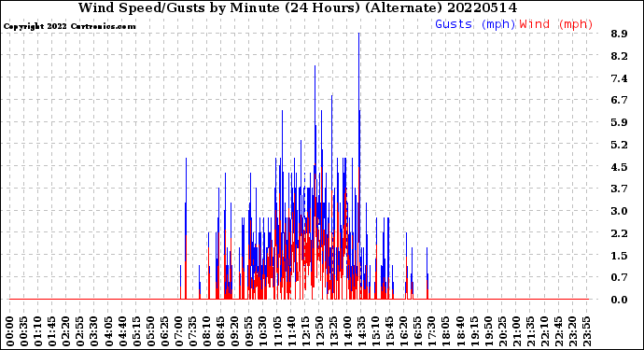Click the 0.0 y-axis value
The height and width of the screenshot is (350, 644).
coord(619,300)
